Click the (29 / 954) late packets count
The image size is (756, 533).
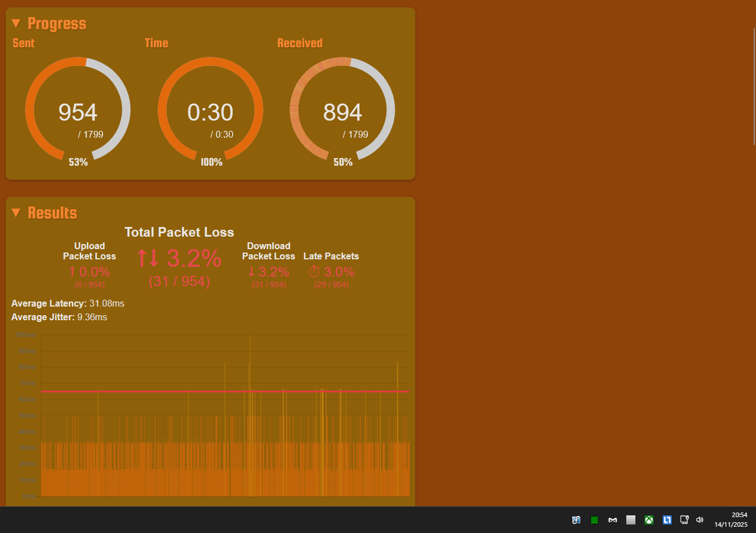pyautogui.click(x=332, y=284)
